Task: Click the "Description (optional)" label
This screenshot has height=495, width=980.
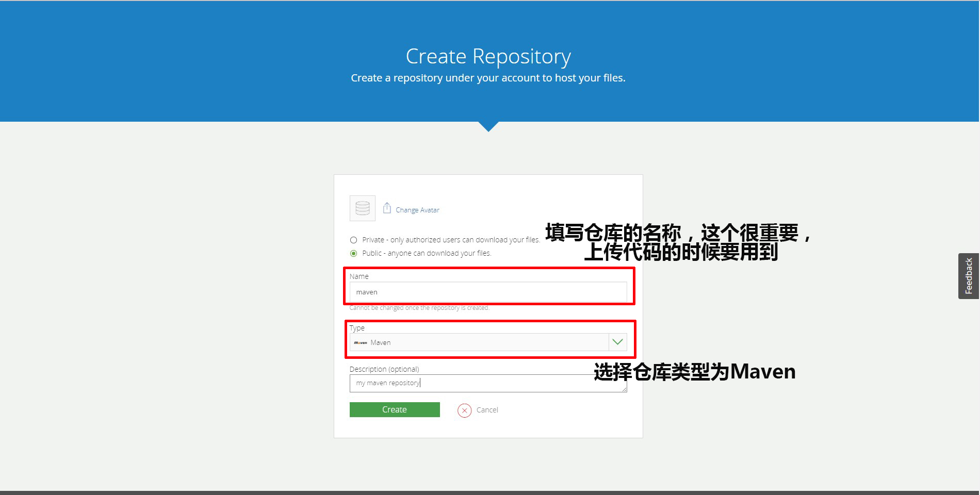Action: point(384,369)
